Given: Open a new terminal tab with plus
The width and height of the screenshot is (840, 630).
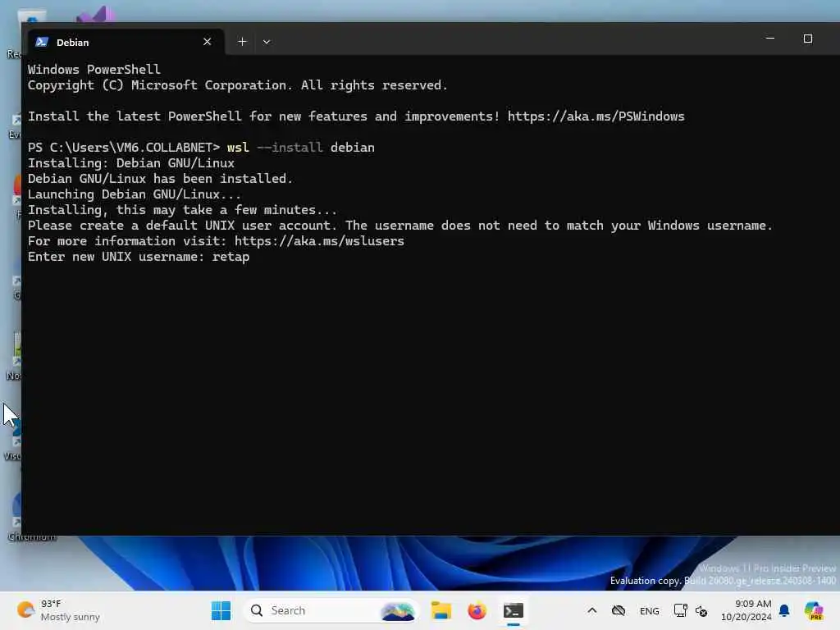Looking at the screenshot, I should coord(242,42).
